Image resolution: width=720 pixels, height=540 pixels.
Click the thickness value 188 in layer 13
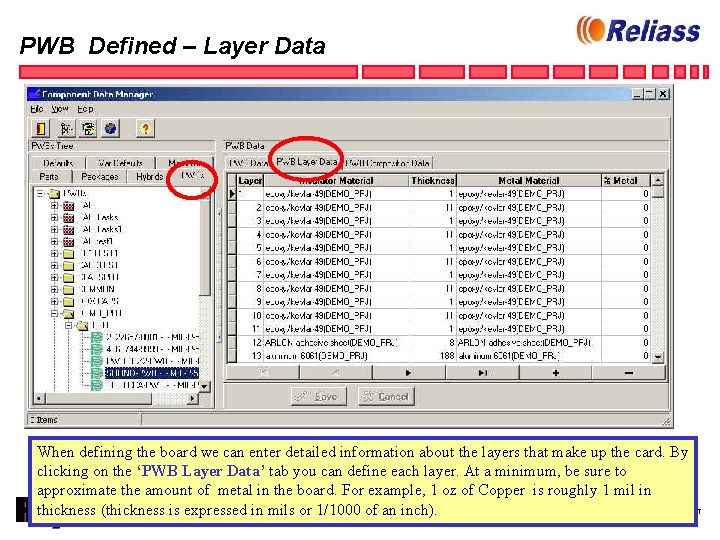click(433, 356)
